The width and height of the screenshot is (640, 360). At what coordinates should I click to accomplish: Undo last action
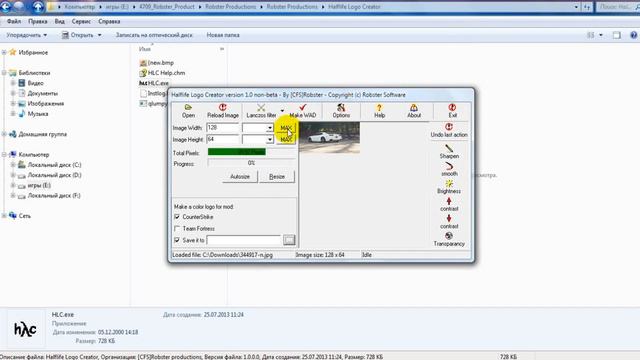click(449, 130)
